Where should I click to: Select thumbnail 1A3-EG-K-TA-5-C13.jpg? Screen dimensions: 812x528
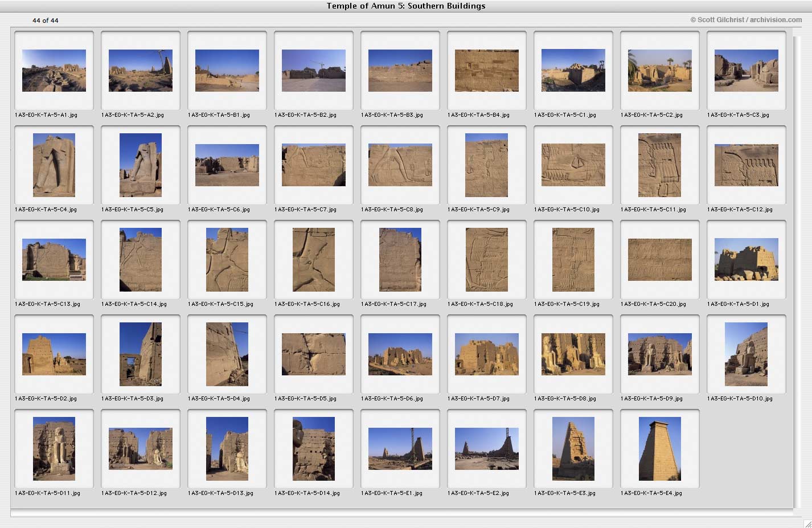coord(54,260)
